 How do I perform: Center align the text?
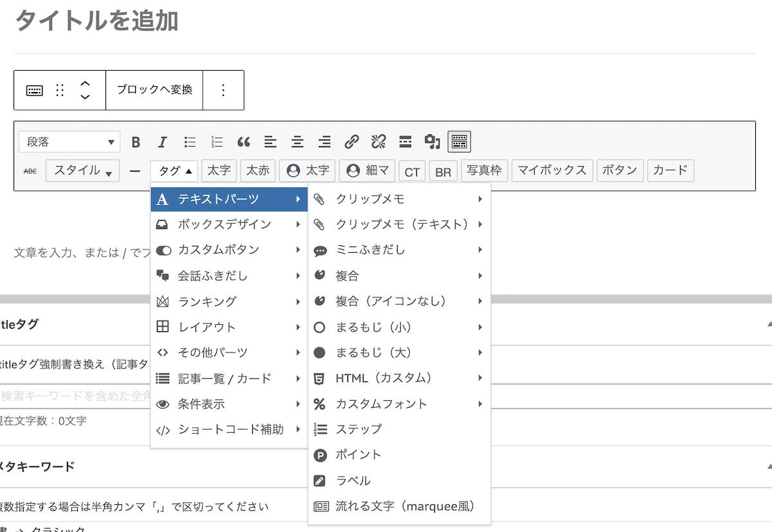click(297, 142)
